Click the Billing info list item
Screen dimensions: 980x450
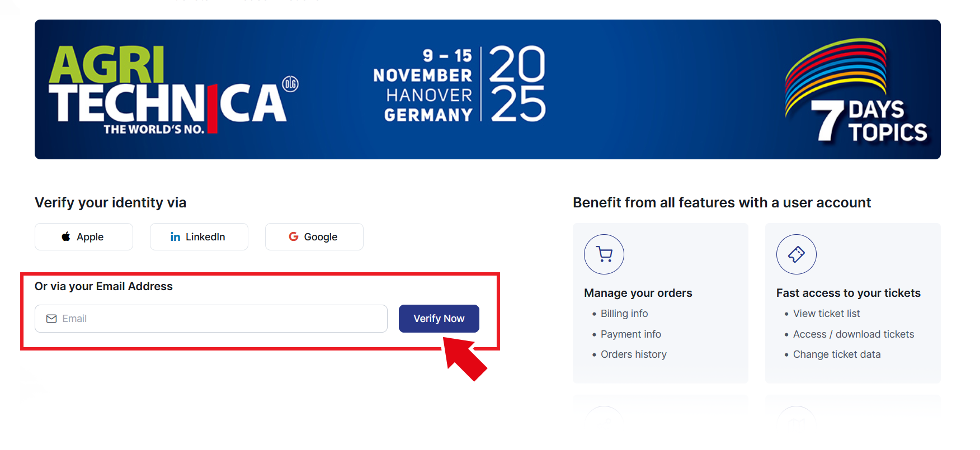click(624, 314)
